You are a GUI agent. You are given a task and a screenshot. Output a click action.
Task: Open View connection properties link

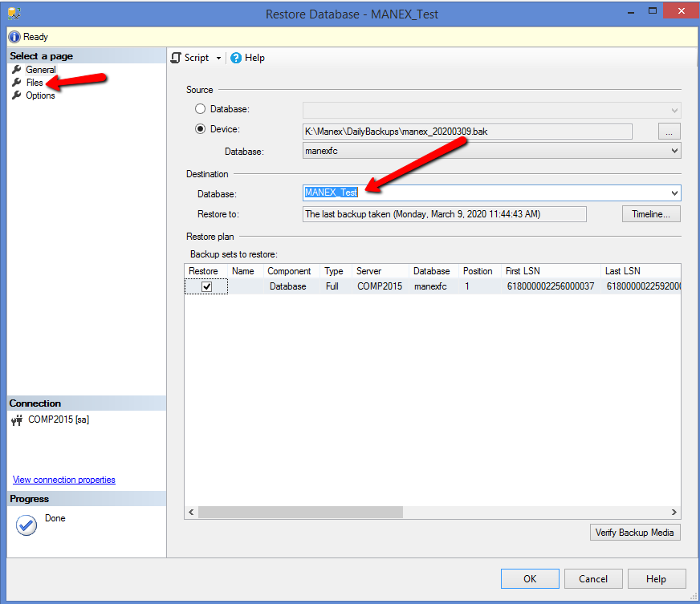click(64, 480)
